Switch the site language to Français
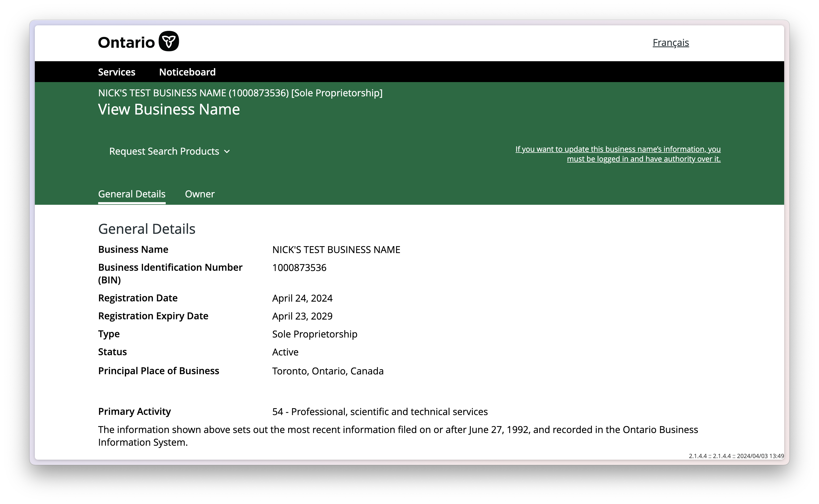The image size is (819, 504). tap(670, 43)
